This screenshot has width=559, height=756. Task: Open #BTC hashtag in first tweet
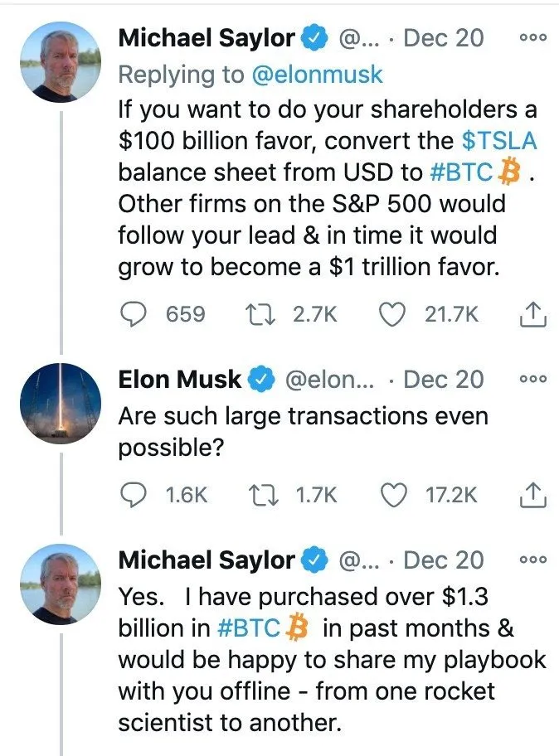tap(460, 172)
